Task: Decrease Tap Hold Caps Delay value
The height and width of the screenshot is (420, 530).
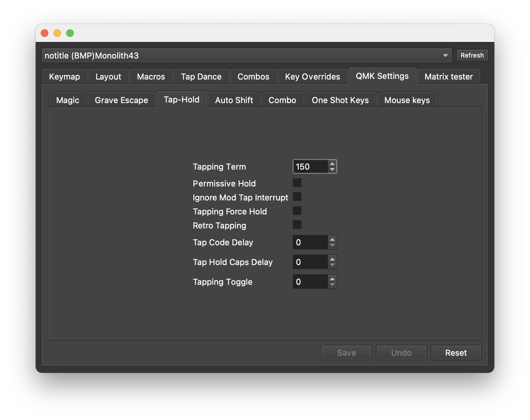Action: click(332, 265)
